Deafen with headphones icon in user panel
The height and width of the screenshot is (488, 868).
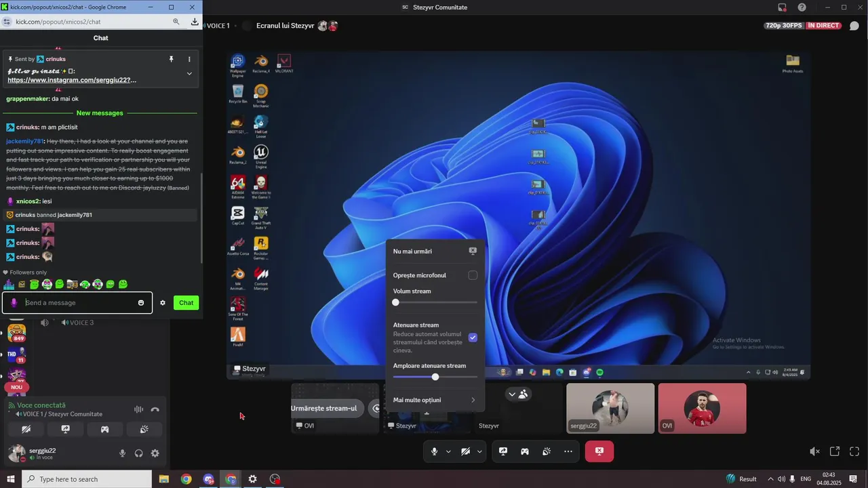pos(139,453)
